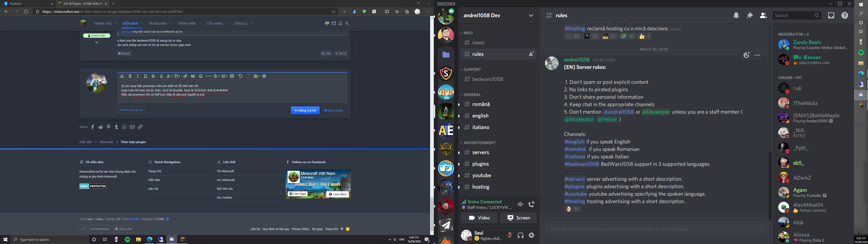The width and height of the screenshot is (868, 244).
Task: Toggle strikethrough formatting in editor
Action: coord(153,76)
